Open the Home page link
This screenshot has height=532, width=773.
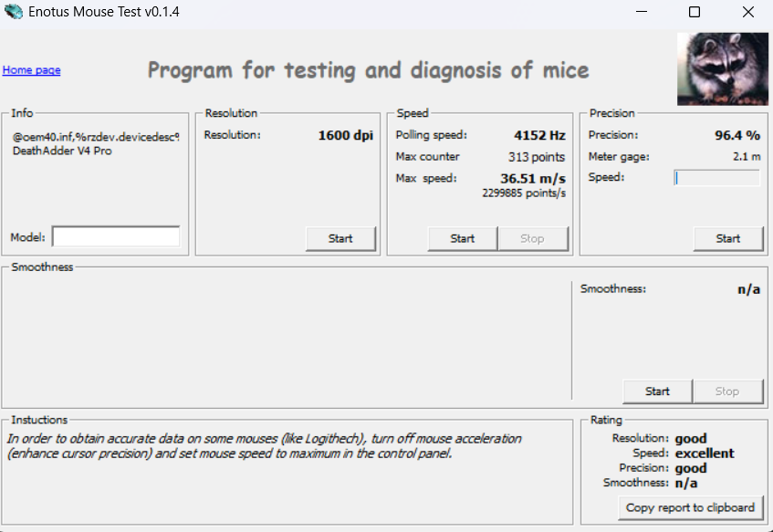tap(32, 70)
